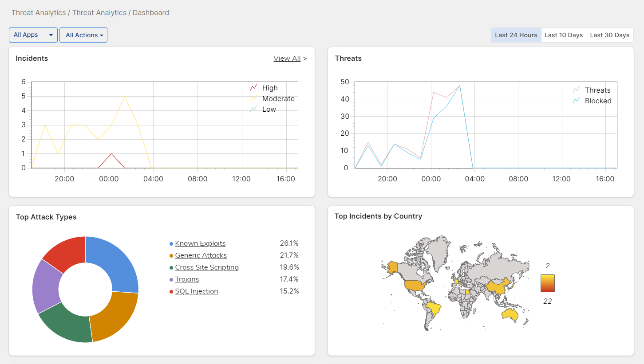
Task: Switch to Last 30 Days range
Action: click(x=609, y=35)
